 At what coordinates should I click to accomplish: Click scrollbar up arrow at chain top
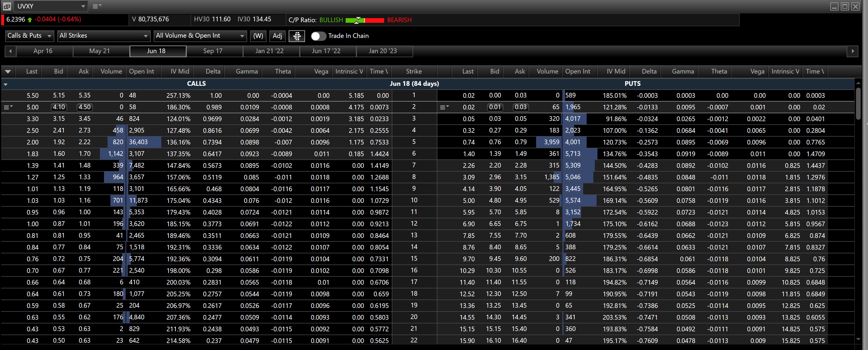point(858,83)
